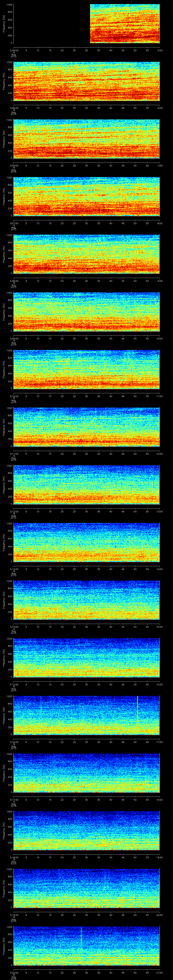The width and height of the screenshot is (173, 980).
Task: Click the 3:15:00 start time label
Action: click(x=14, y=684)
